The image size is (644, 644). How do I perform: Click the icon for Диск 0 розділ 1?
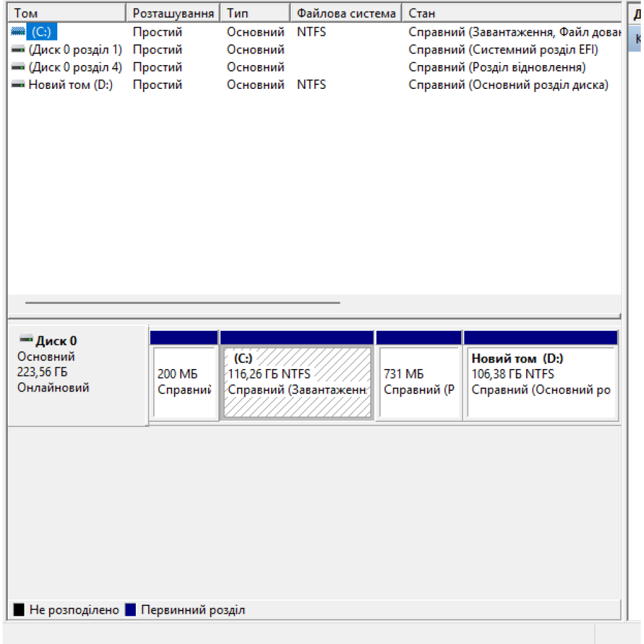[x=18, y=50]
